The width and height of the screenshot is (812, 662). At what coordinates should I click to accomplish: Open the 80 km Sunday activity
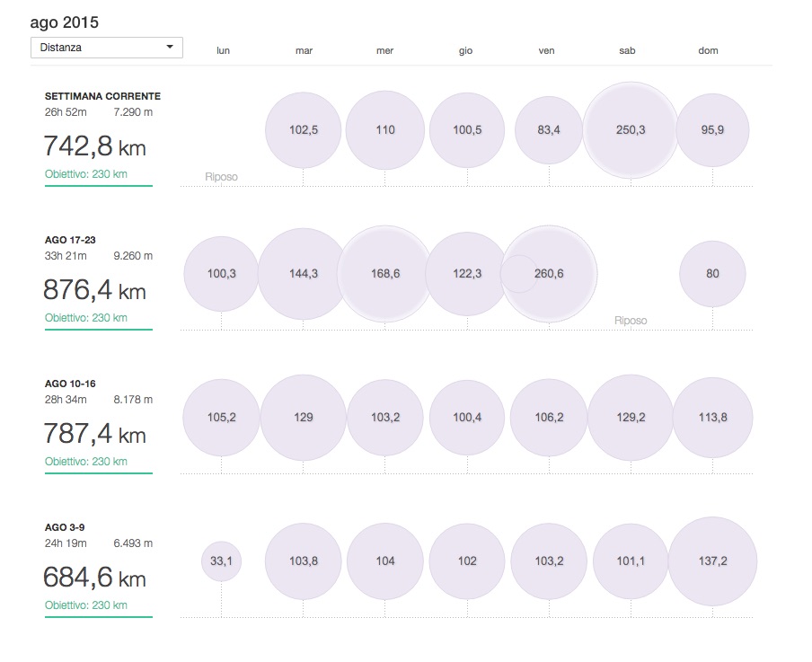[712, 274]
